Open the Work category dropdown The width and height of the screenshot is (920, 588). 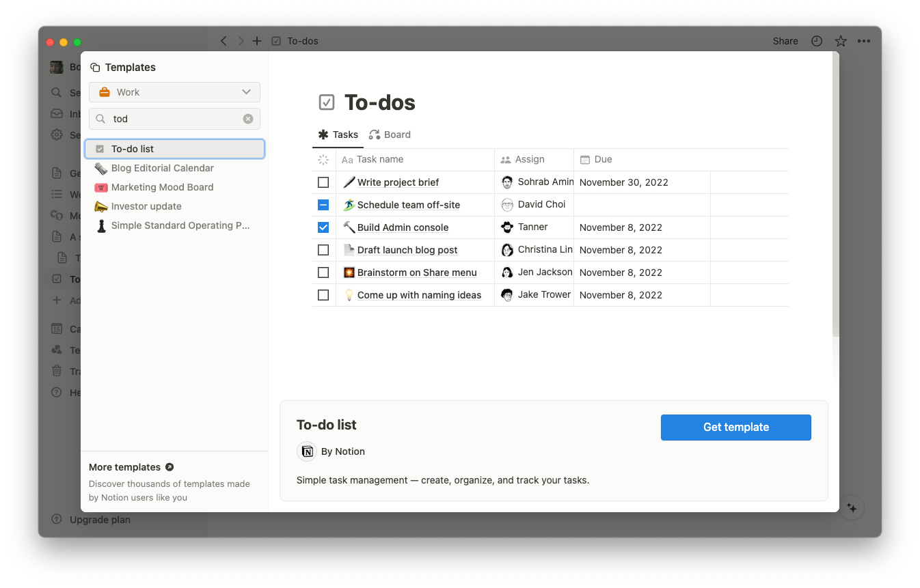(x=174, y=92)
